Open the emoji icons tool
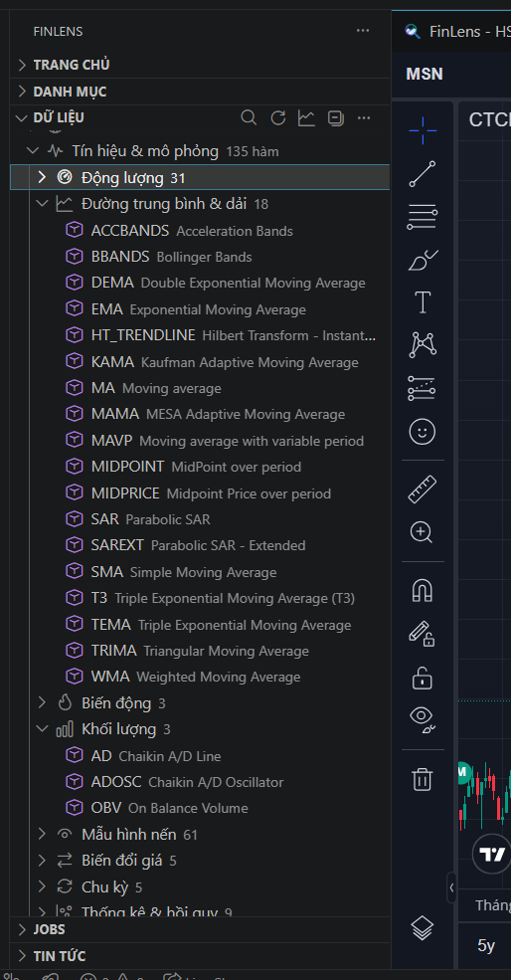This screenshot has width=511, height=980. 423,431
